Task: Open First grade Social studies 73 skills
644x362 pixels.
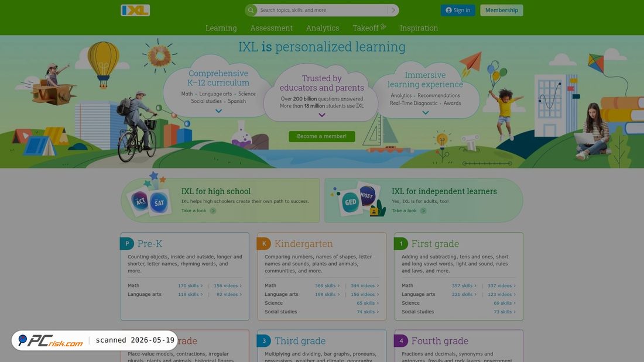Action: (x=504, y=312)
